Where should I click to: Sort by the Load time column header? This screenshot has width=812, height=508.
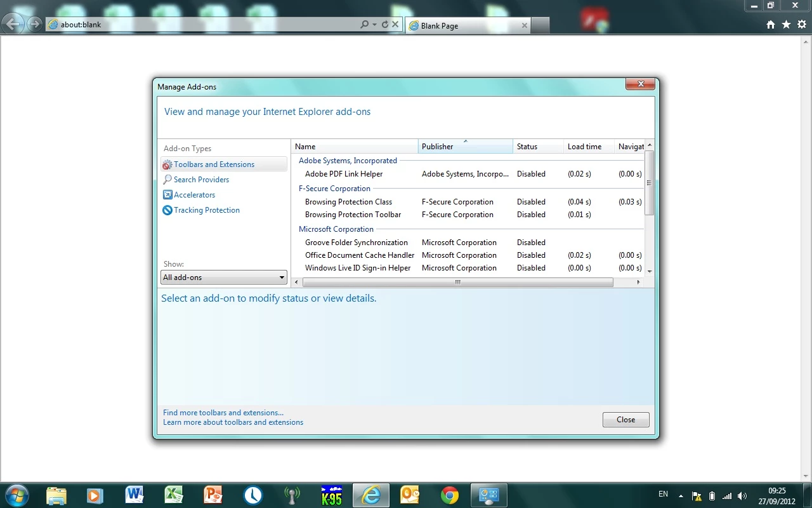(x=589, y=147)
